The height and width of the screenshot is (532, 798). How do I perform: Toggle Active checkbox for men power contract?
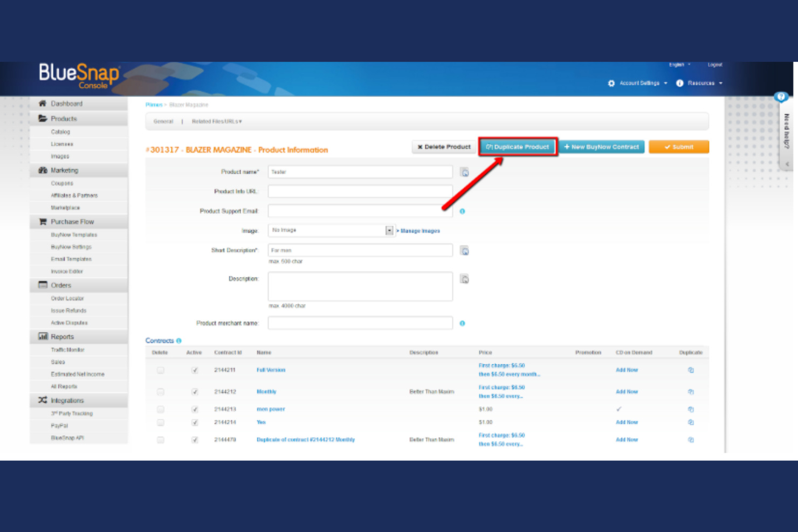pos(195,410)
